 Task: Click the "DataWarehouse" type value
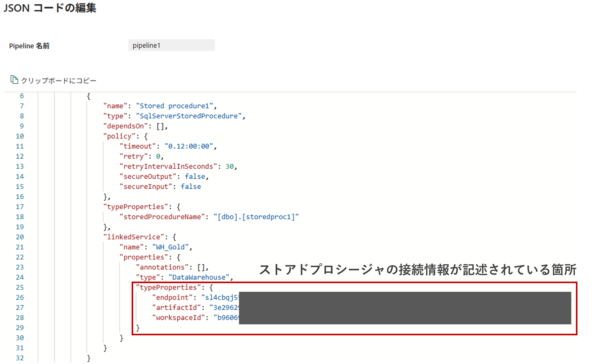[x=199, y=277]
